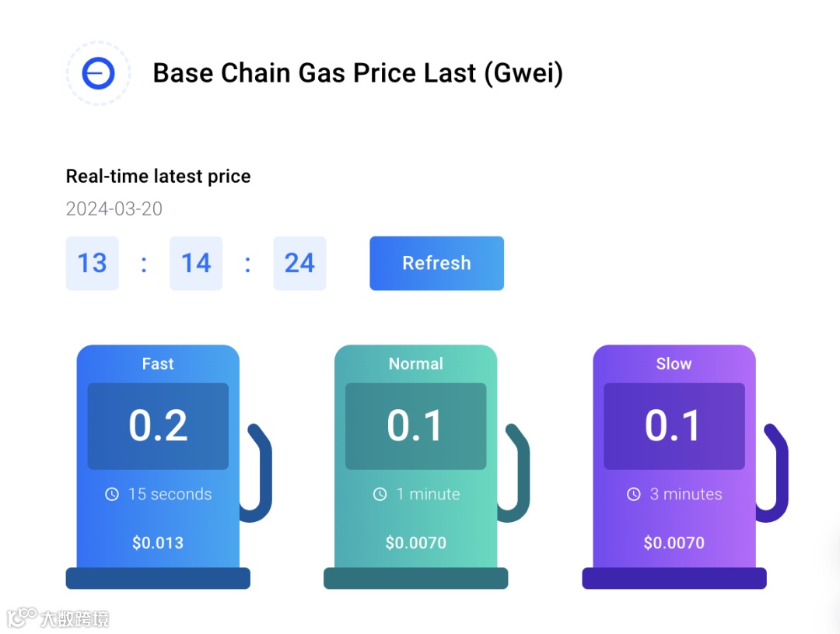840x634 pixels.
Task: Click the 0.1 Gwei Slow price display
Action: click(674, 426)
